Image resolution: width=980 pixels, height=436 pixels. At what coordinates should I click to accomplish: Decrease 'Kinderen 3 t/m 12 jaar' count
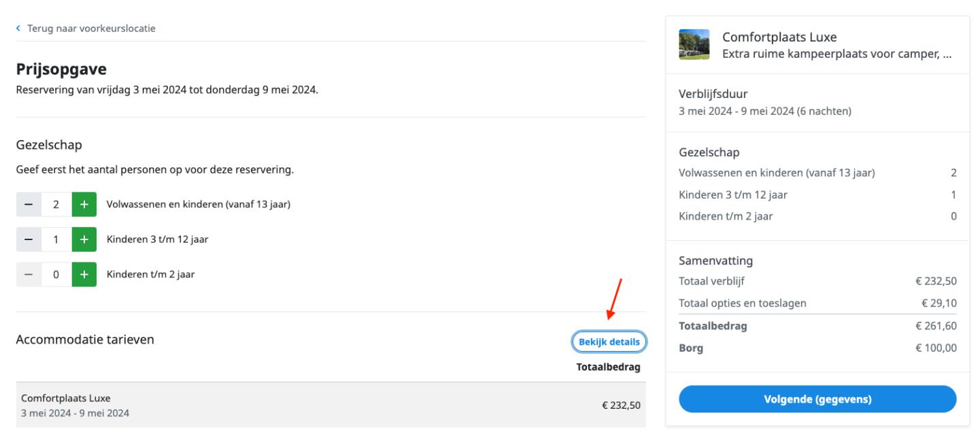click(29, 240)
